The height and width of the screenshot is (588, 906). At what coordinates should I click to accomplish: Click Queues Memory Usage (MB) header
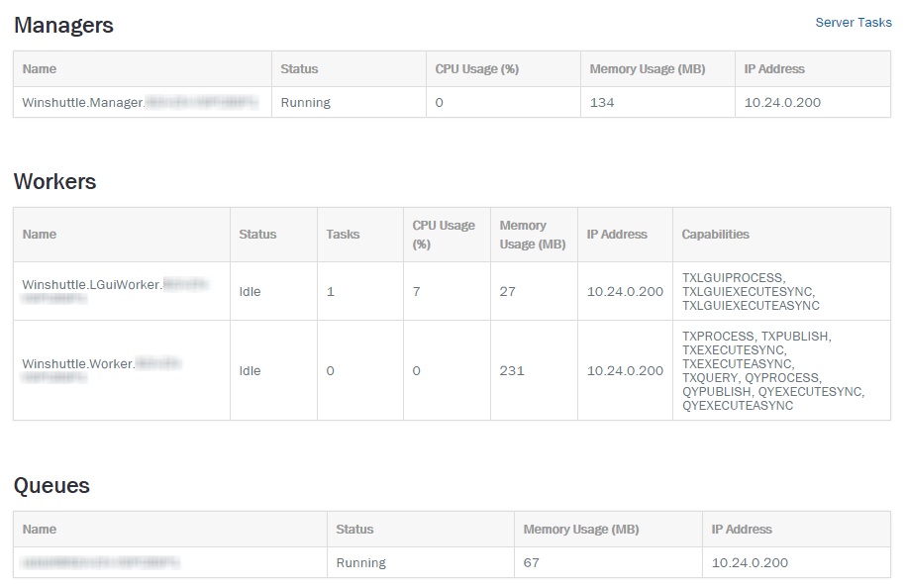click(x=608, y=529)
